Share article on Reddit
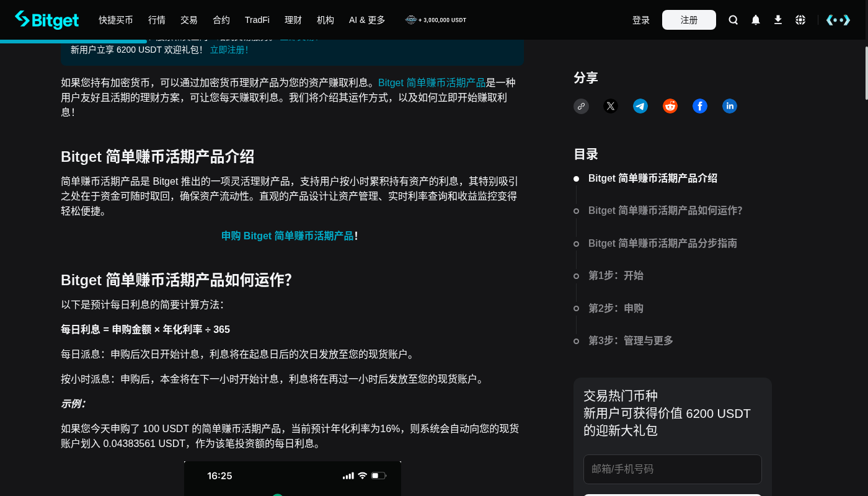The image size is (868, 496). tap(670, 106)
